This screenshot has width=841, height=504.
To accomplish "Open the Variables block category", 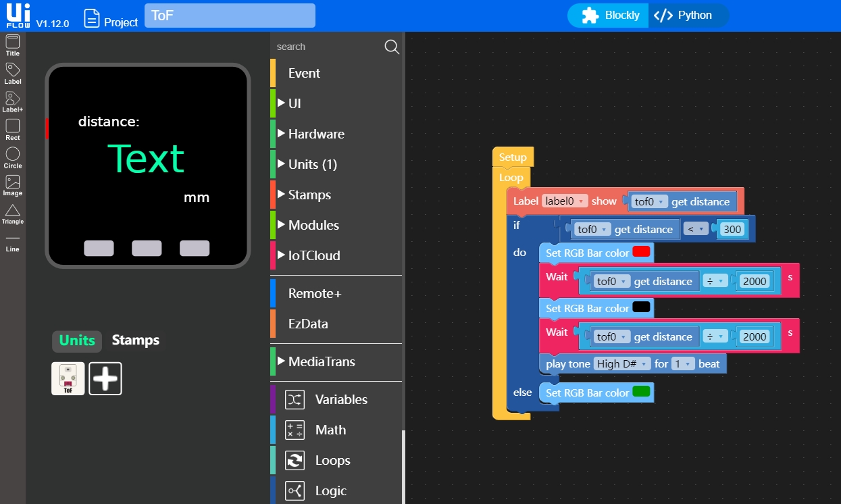I will [x=341, y=399].
